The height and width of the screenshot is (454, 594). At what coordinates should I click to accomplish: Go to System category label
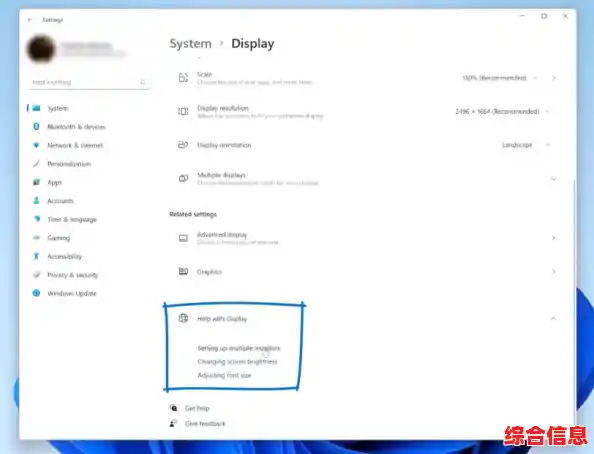pyautogui.click(x=58, y=108)
